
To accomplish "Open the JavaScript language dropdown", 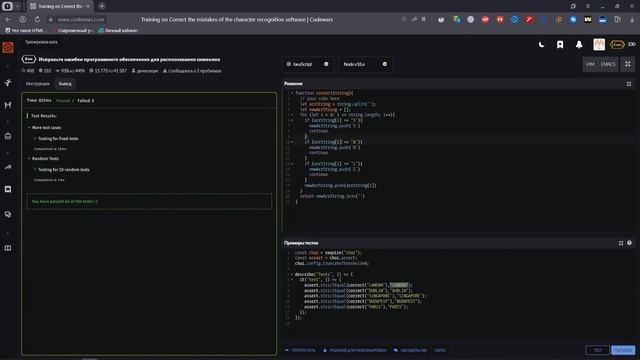I will point(308,64).
